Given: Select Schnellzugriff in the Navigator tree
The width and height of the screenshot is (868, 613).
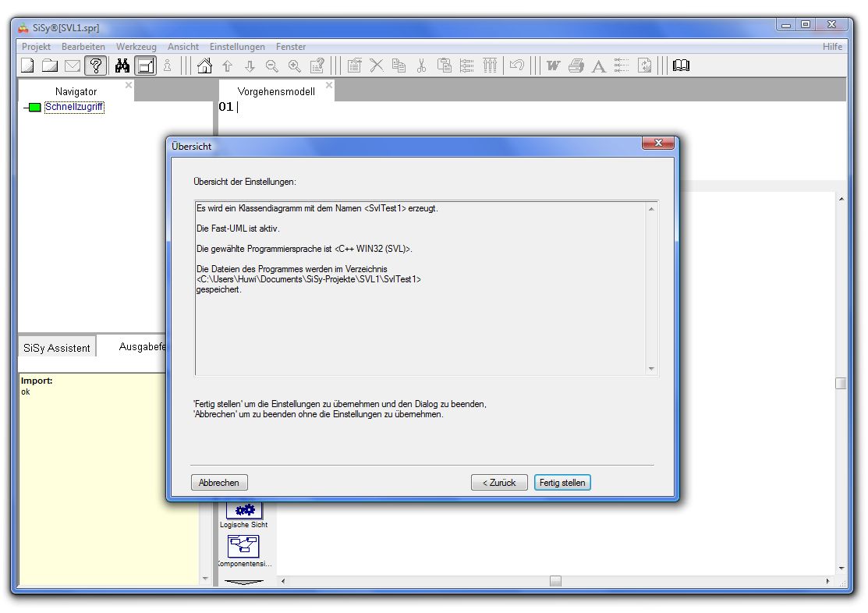Looking at the screenshot, I should (74, 107).
